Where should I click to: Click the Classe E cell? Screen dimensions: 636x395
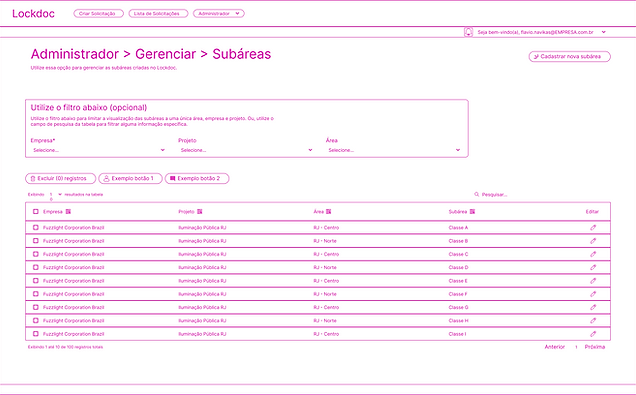coord(458,281)
